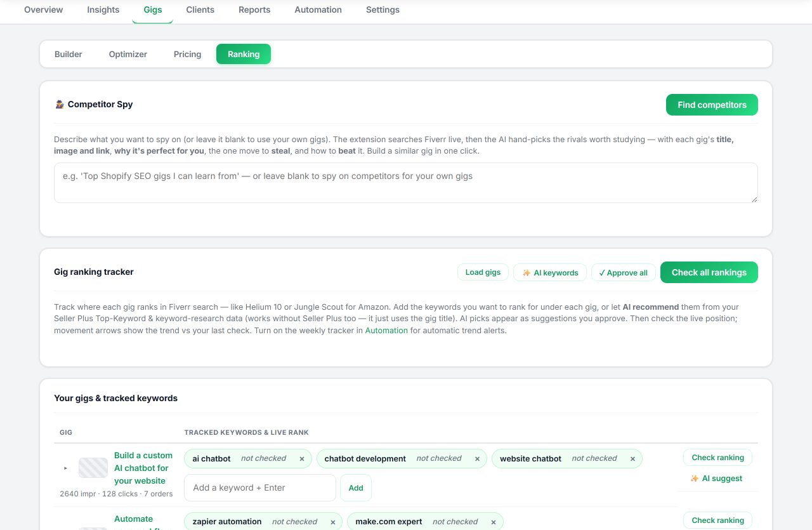Click Check all rankings
This screenshot has height=530, width=812.
click(x=709, y=272)
